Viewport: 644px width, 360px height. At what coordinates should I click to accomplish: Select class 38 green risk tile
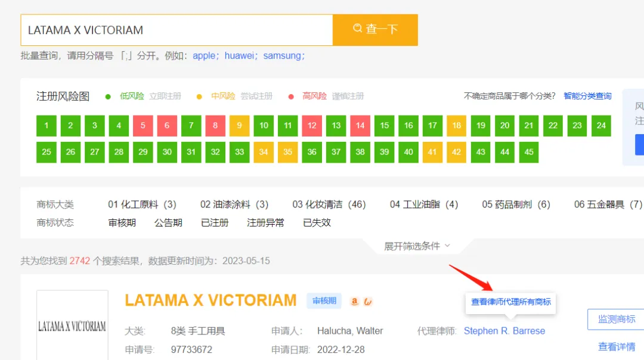[360, 153]
